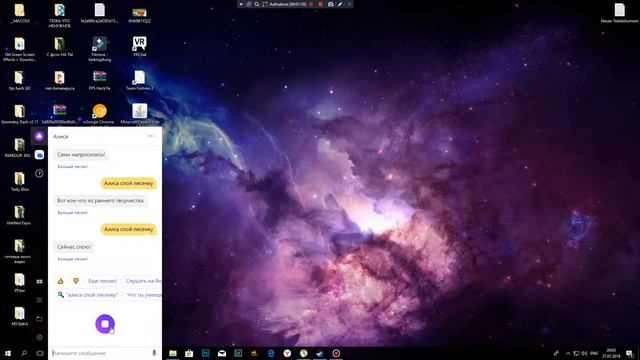Screen dimensions: 640x360
Task: Open the Steam icon on the taskbar
Action: (x=320, y=353)
